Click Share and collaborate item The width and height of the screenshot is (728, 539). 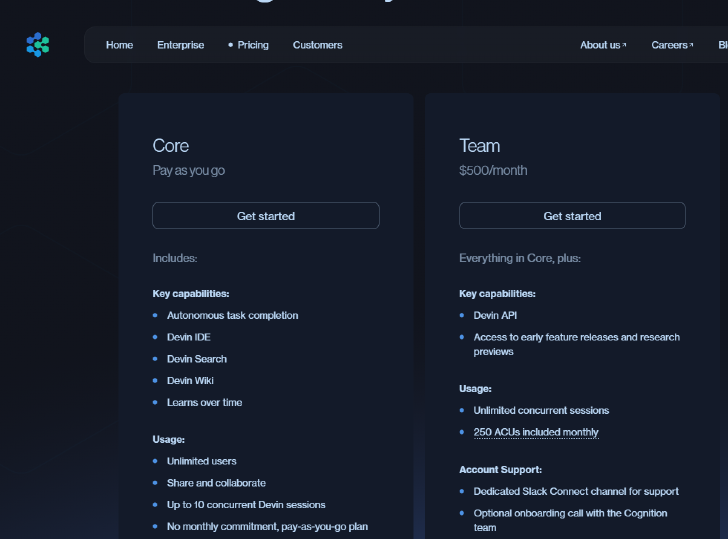click(216, 483)
